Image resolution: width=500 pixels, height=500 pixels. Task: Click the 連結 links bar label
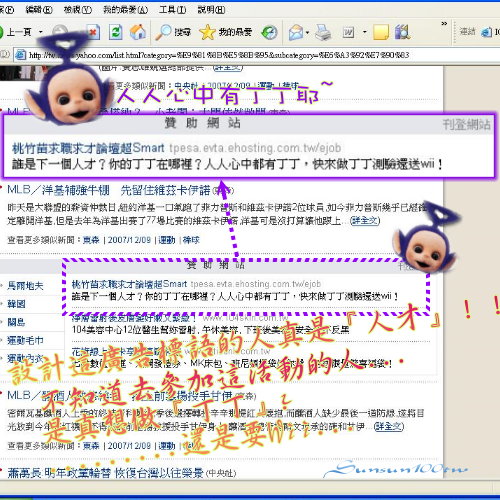[467, 32]
